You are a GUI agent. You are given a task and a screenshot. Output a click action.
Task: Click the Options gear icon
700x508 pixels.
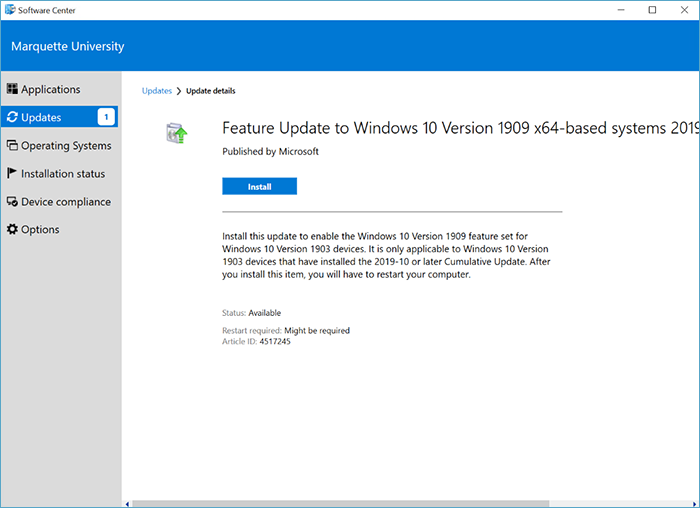12,229
